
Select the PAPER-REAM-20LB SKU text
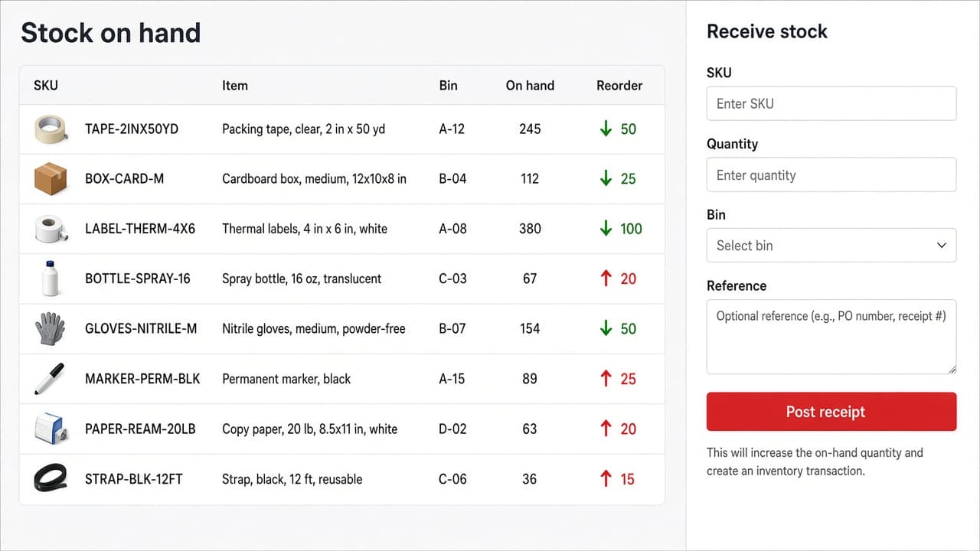tap(140, 429)
